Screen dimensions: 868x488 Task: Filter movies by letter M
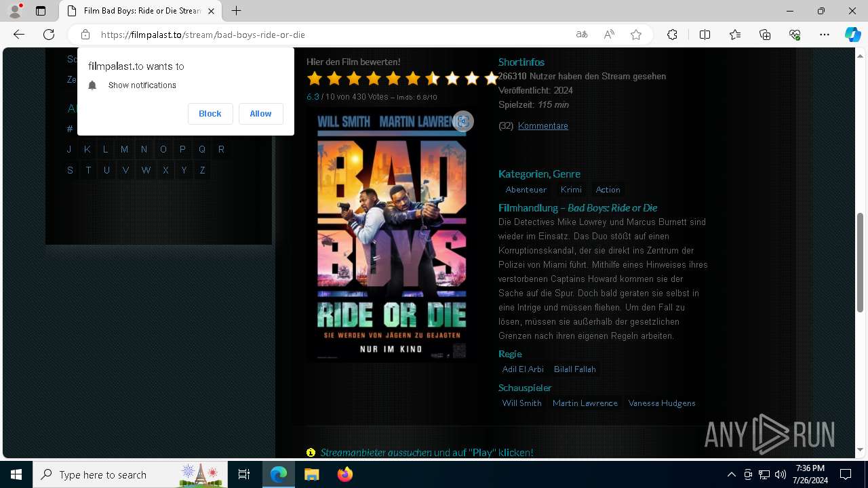(x=124, y=149)
